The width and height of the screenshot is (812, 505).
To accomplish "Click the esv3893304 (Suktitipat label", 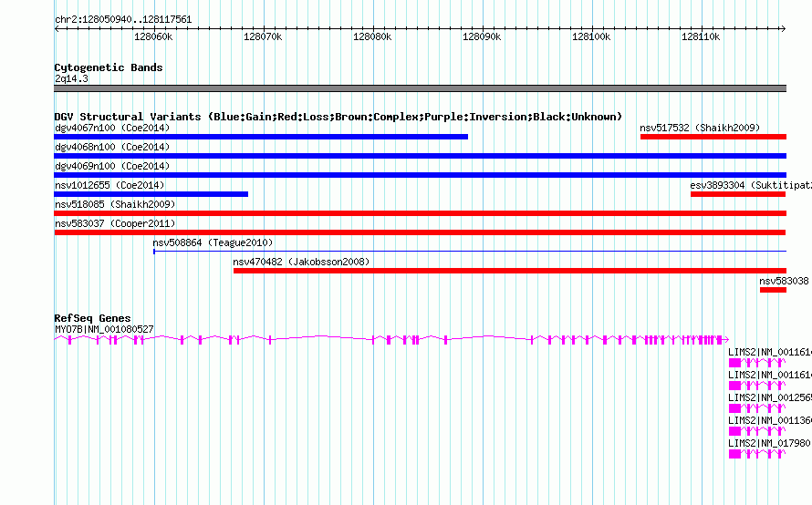I will click(751, 185).
